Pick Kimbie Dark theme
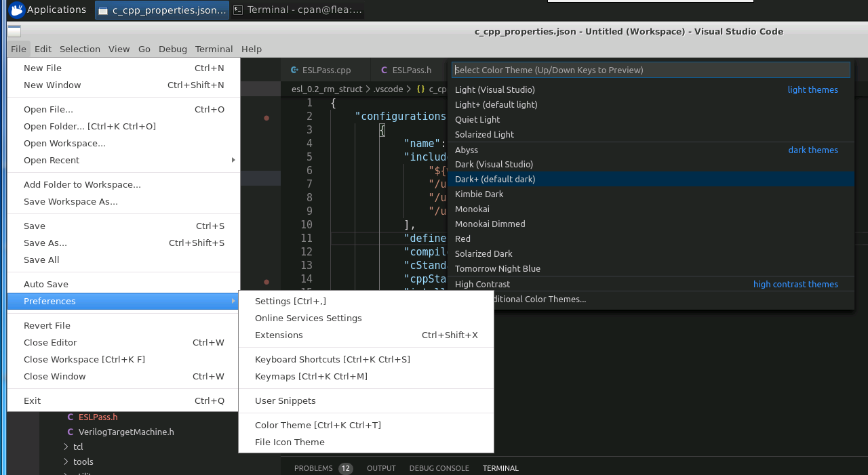868x475 pixels. click(651, 194)
